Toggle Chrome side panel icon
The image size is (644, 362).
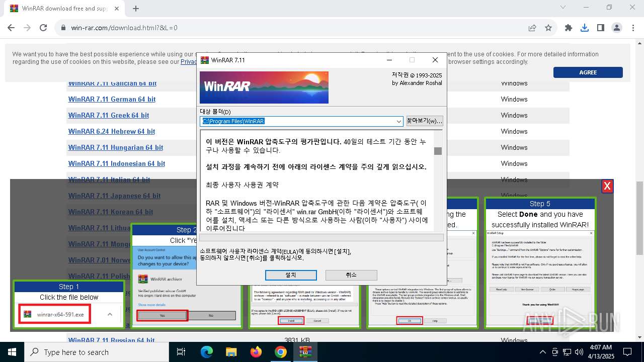point(601,28)
